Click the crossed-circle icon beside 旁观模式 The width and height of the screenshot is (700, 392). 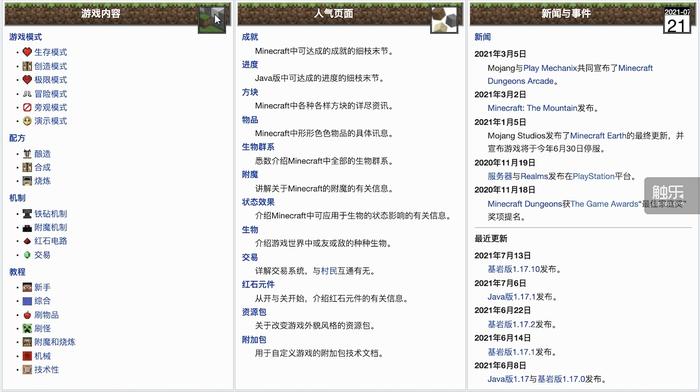click(27, 108)
